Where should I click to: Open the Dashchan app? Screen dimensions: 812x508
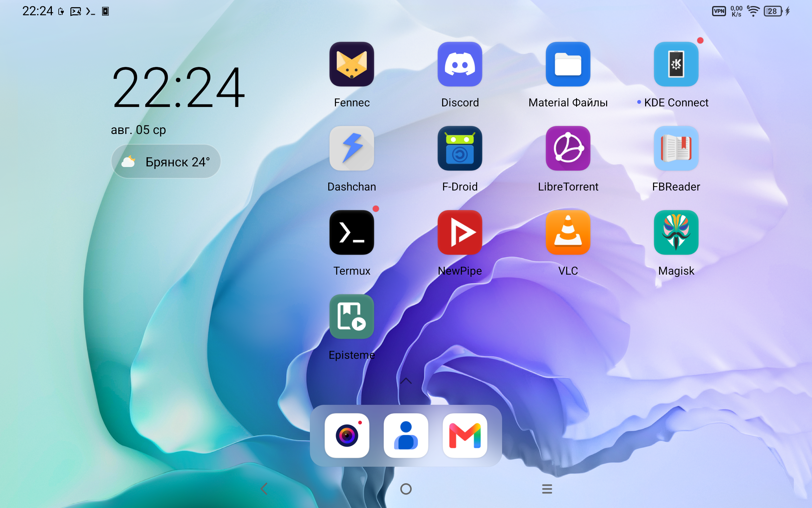click(352, 148)
